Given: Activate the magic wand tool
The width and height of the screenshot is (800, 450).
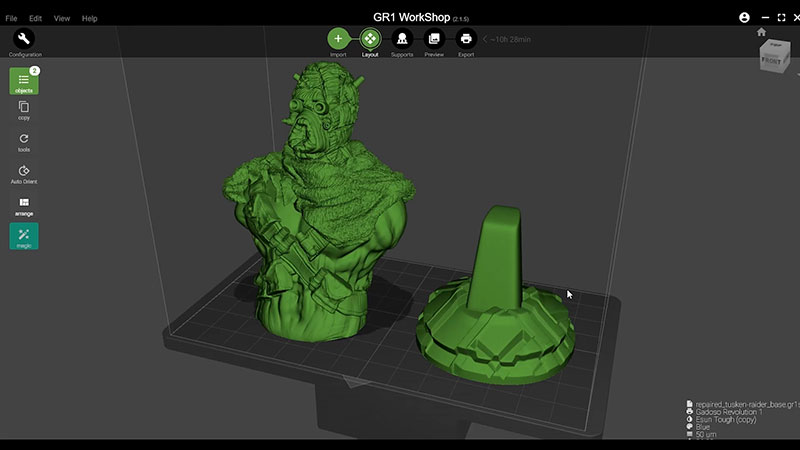Looking at the screenshot, I should pos(24,236).
